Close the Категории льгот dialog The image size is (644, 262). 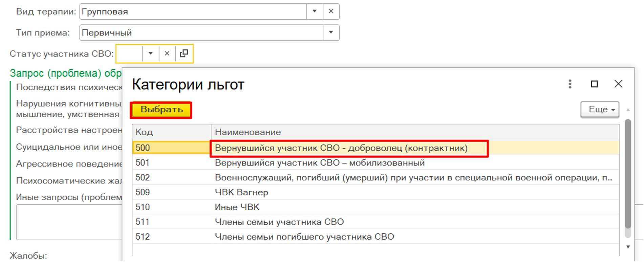click(x=618, y=84)
